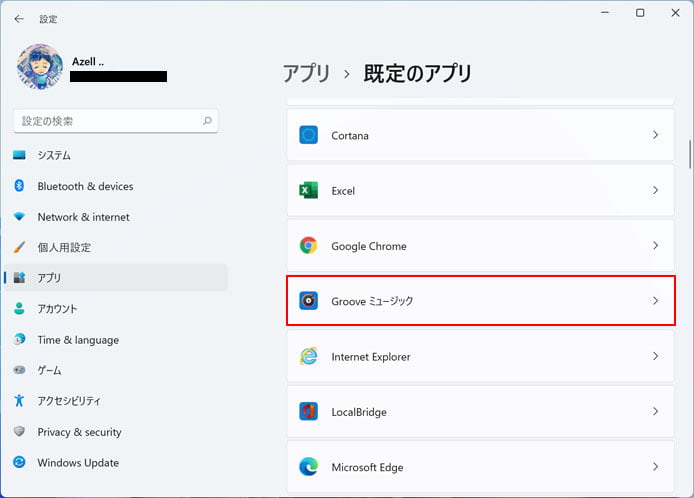Open システム settings label
Image resolution: width=694 pixels, height=498 pixels.
click(54, 155)
